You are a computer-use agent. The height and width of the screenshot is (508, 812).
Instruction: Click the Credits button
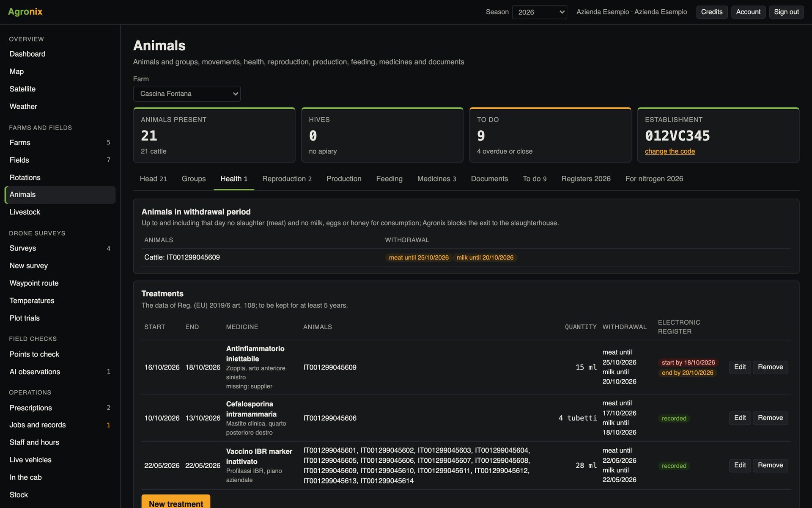coord(712,12)
